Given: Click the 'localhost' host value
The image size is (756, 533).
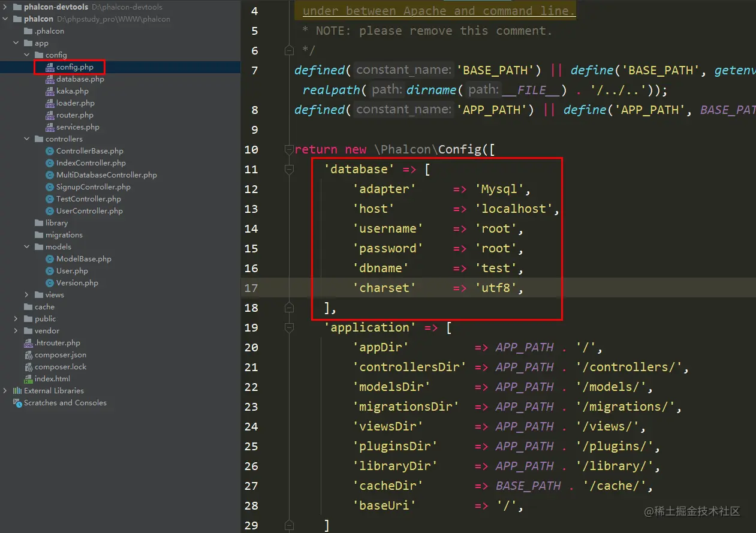Looking at the screenshot, I should (514, 209).
